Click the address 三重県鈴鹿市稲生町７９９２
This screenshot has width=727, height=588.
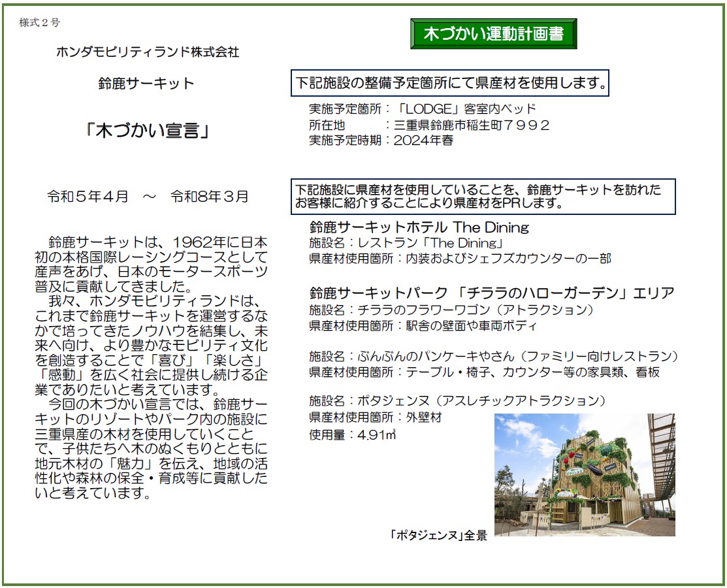pos(472,125)
